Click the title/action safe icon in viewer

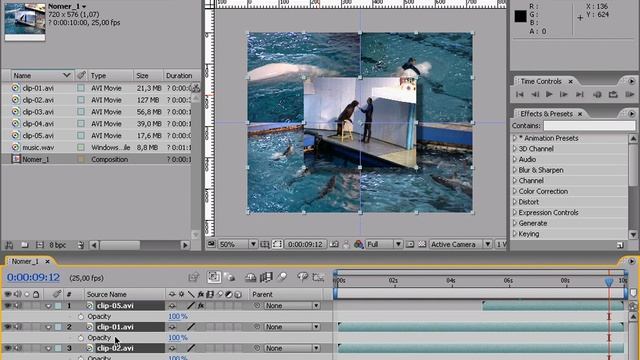coord(265,244)
